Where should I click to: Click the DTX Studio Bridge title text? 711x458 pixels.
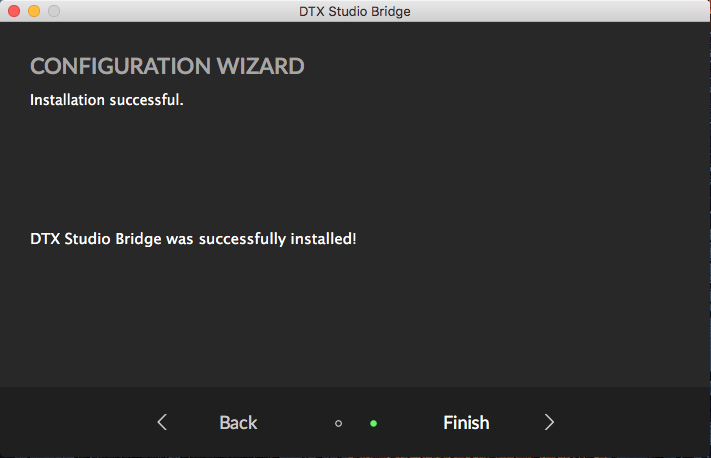tap(355, 11)
